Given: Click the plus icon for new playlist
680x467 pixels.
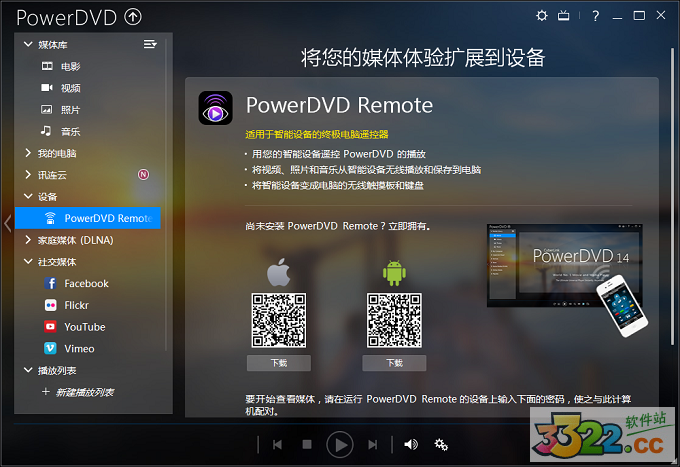Looking at the screenshot, I should tap(46, 392).
